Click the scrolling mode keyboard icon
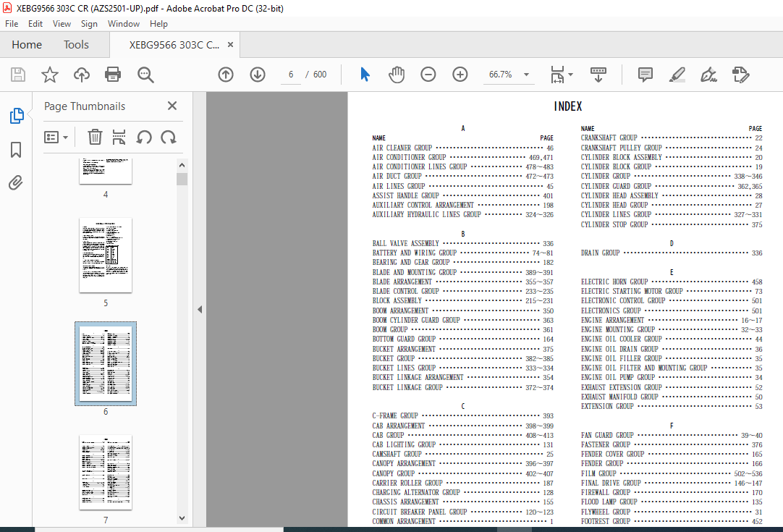Viewport: 783px width, 532px height. 598,75
